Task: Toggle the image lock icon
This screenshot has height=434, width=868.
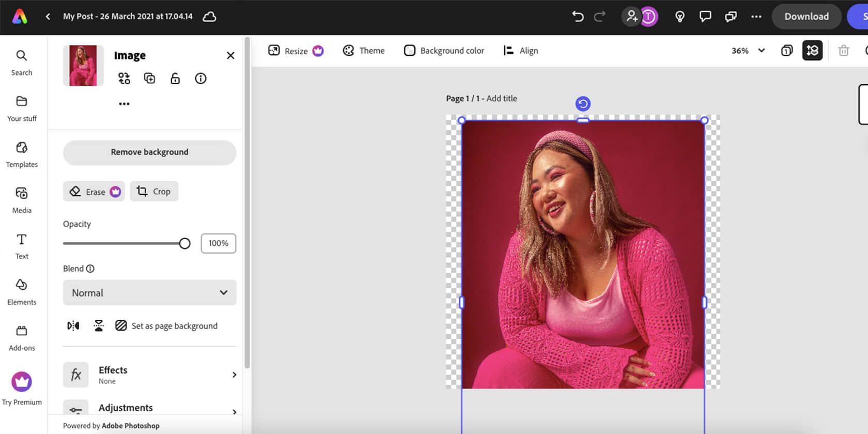Action: pos(175,78)
